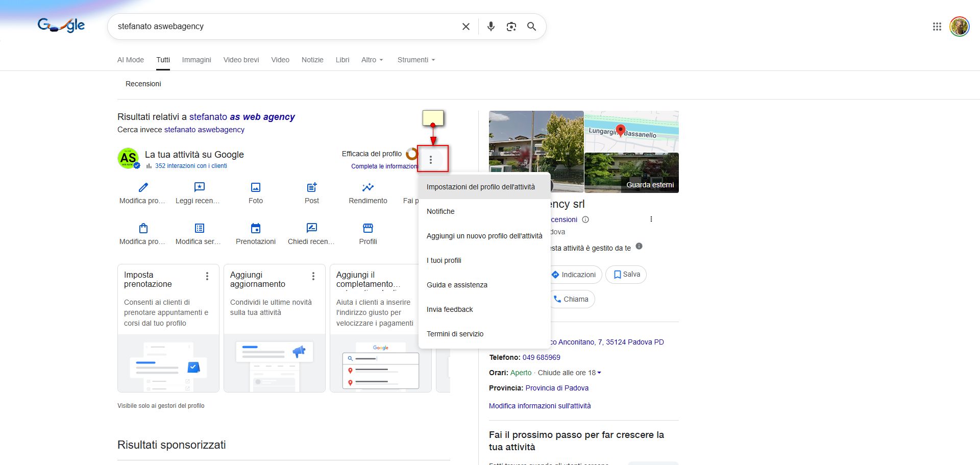Open the Google apps grid
This screenshot has width=980, height=465.
point(937,27)
